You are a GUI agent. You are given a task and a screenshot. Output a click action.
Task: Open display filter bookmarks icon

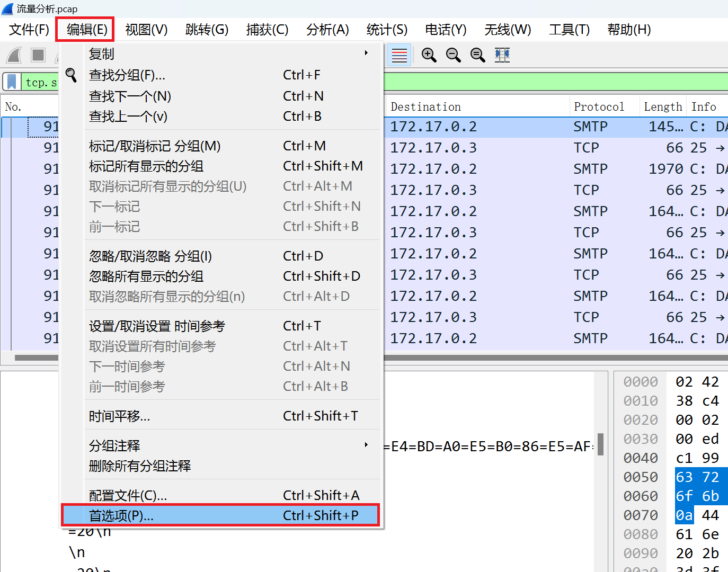click(11, 81)
